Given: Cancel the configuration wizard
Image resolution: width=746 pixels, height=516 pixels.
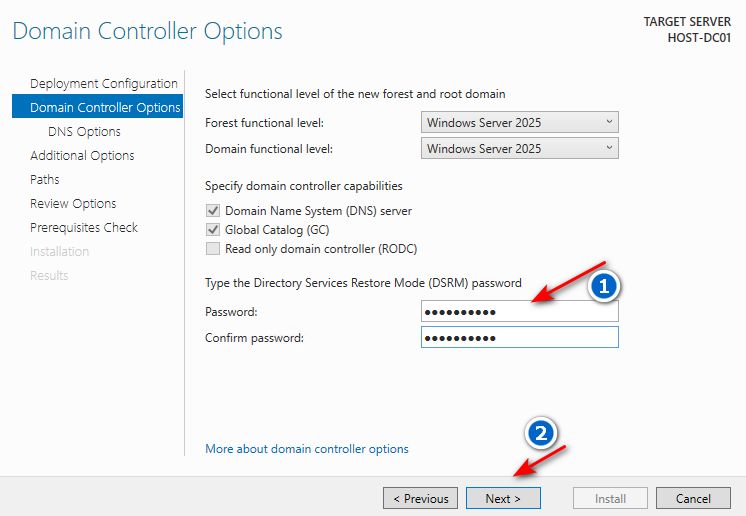Looking at the screenshot, I should coord(692,498).
